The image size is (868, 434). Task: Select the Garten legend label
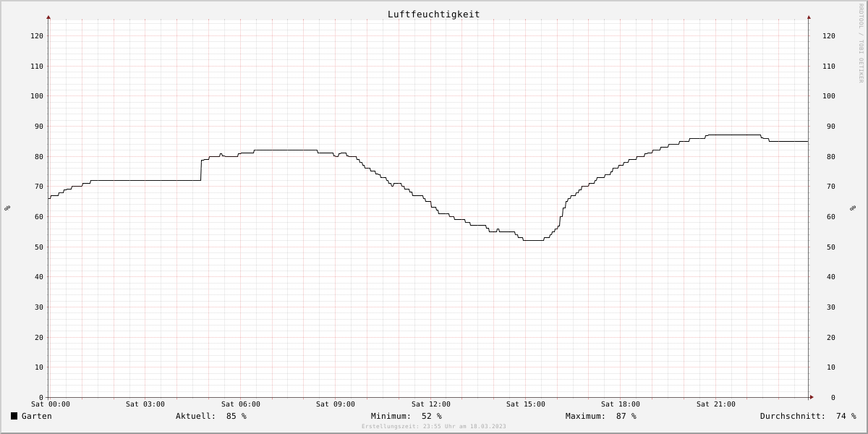tap(37, 416)
